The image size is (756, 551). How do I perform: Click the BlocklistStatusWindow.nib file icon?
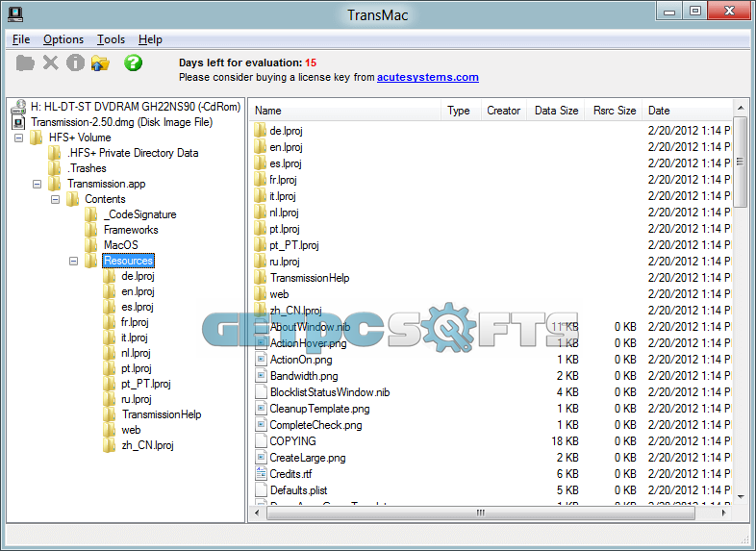tap(261, 392)
